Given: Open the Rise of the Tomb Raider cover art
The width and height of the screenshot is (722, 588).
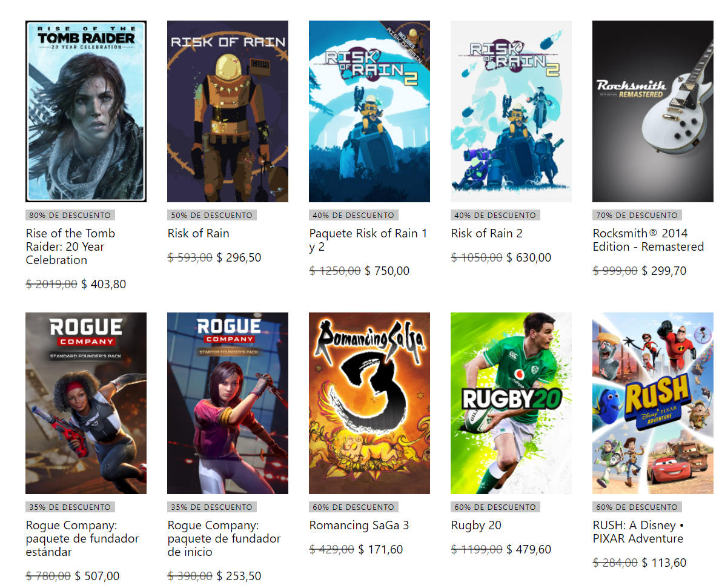Looking at the screenshot, I should [x=86, y=111].
